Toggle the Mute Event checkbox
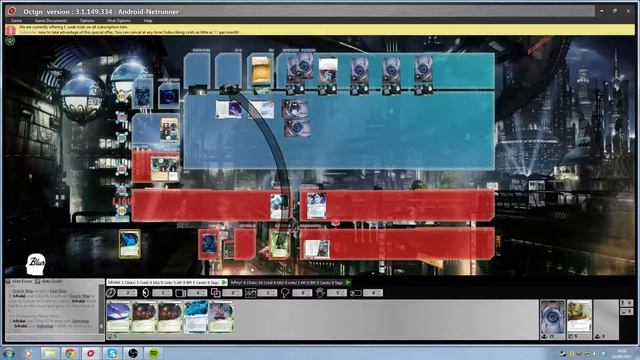Screen dimensions: 640x360 [x=8, y=282]
